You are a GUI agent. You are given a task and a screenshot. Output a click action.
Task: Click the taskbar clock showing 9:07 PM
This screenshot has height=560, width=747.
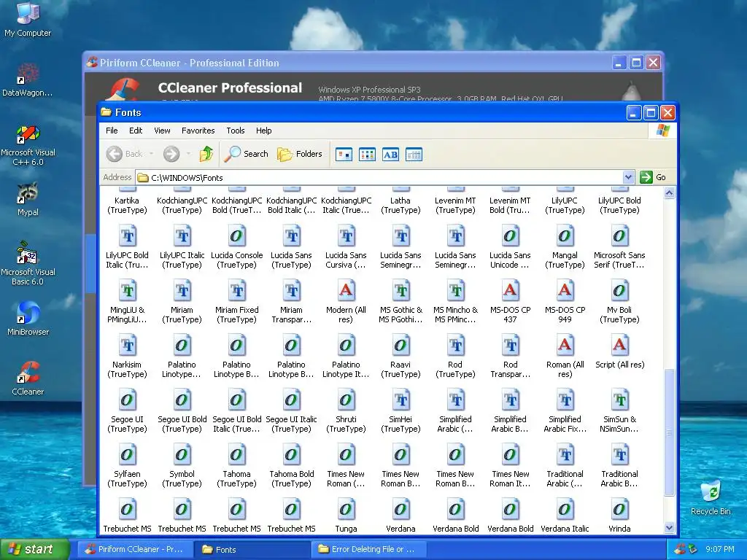point(719,549)
